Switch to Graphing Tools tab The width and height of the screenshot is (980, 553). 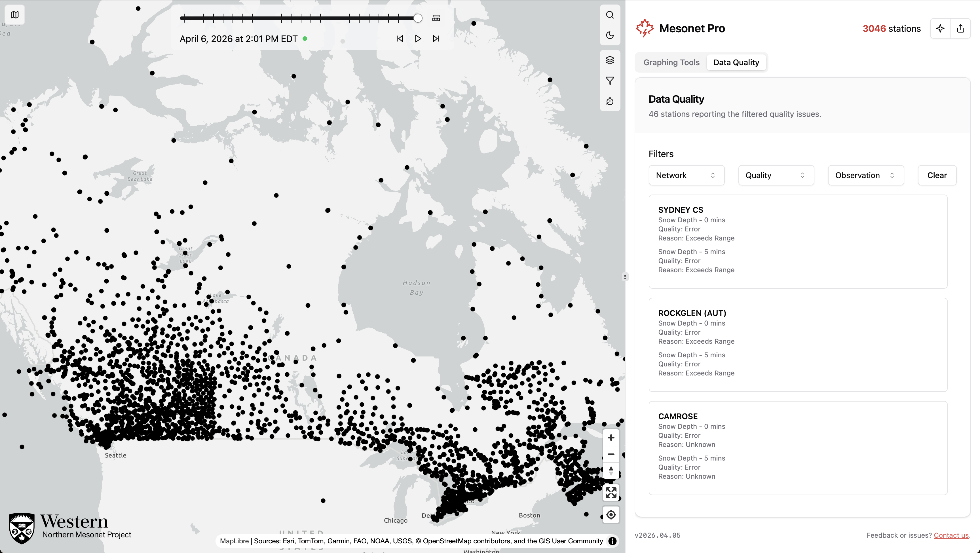click(x=671, y=62)
